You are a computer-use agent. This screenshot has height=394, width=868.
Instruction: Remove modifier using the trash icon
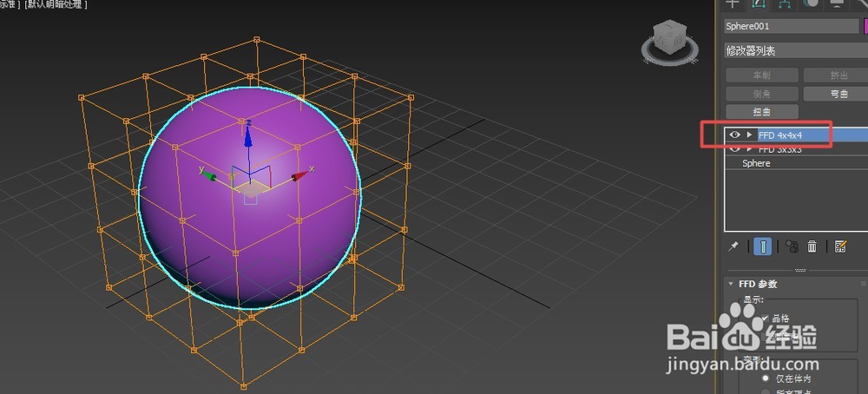click(812, 246)
